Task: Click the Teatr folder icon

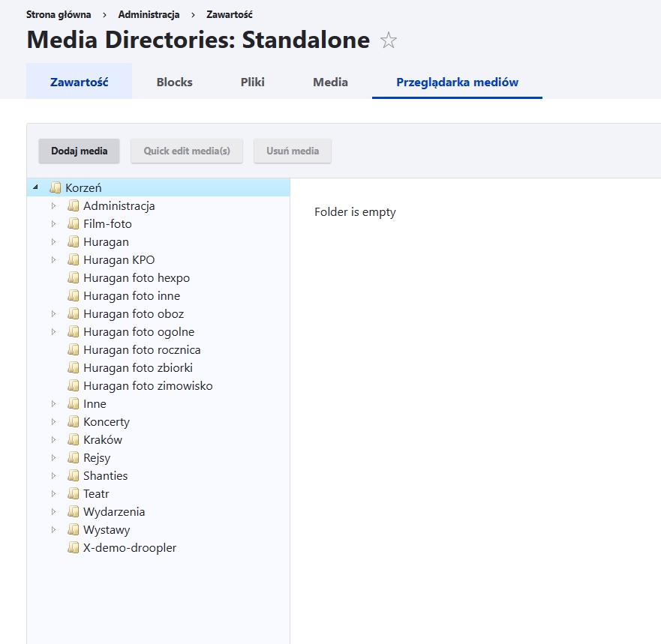Action: pos(74,493)
